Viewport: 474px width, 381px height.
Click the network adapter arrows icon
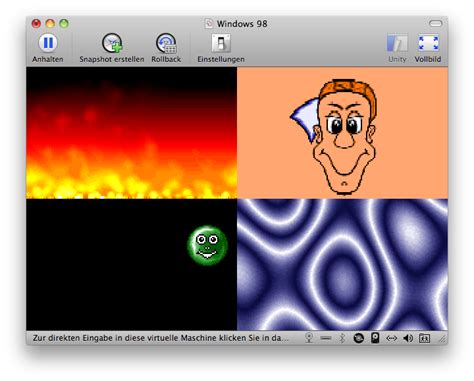tap(391, 338)
